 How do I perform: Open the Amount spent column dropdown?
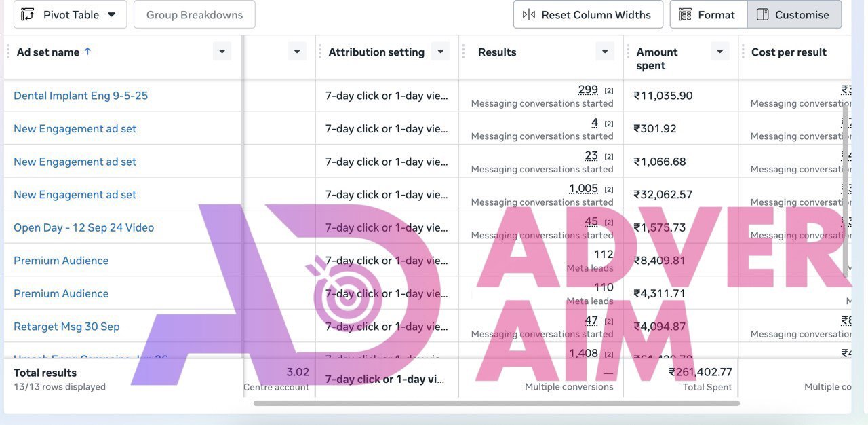pos(720,52)
